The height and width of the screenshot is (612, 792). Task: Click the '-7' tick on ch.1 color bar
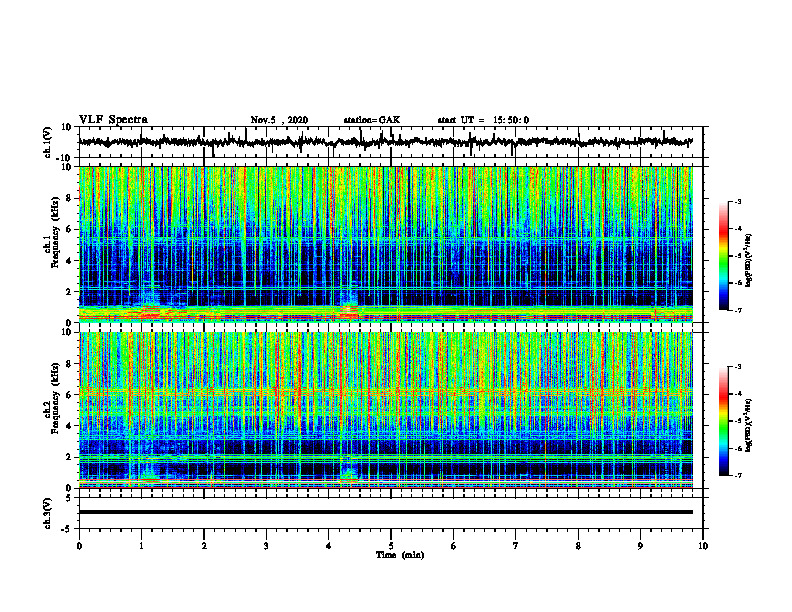click(x=738, y=310)
